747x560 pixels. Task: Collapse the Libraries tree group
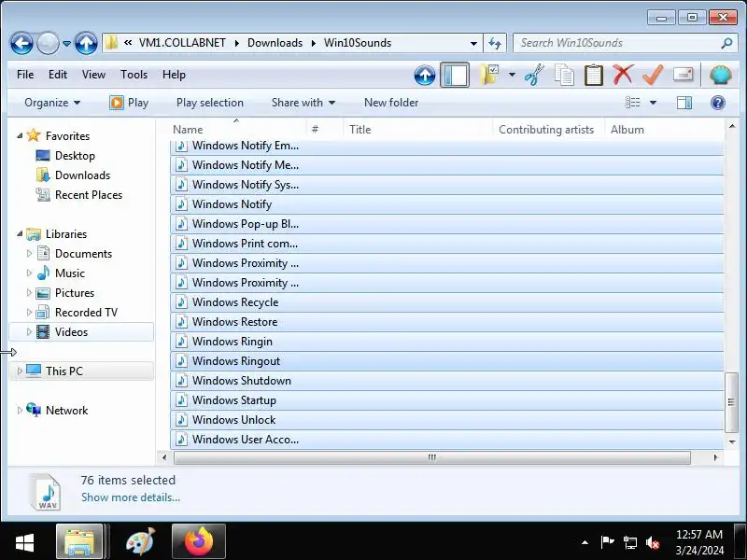coord(20,234)
